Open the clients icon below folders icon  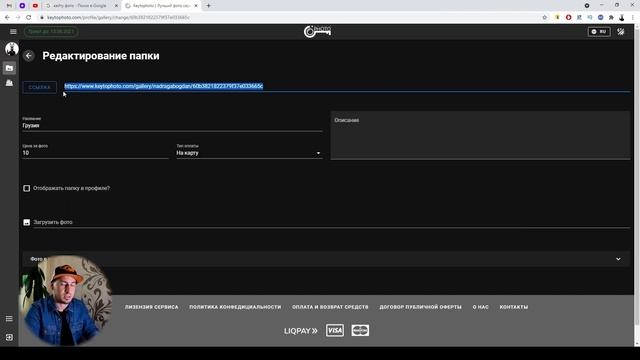9,83
